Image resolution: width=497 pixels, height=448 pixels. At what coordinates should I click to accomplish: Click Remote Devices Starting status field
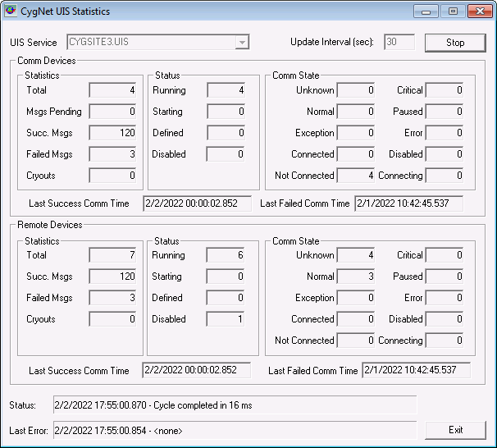click(226, 277)
